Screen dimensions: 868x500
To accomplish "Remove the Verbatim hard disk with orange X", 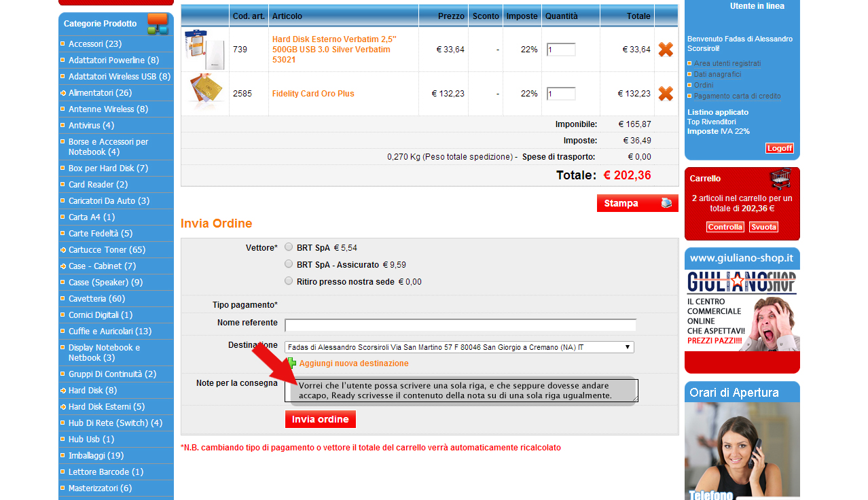I will tap(666, 50).
